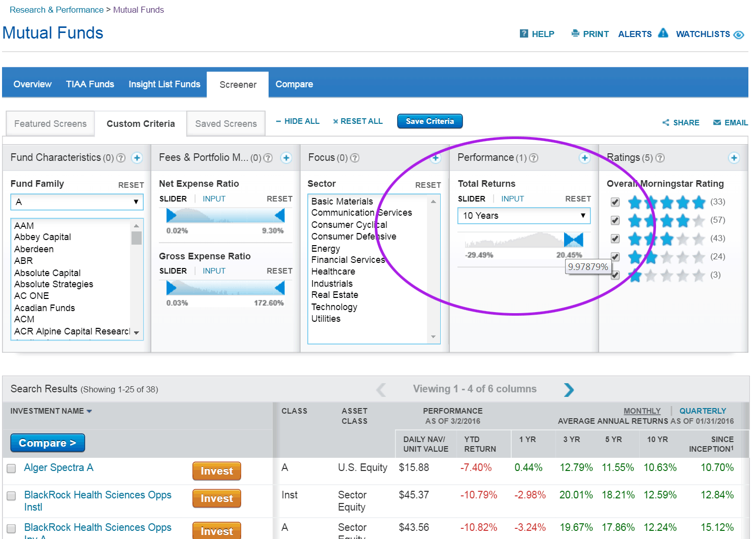Select Technology in the Sector list
The image size is (756, 539).
pos(334,307)
